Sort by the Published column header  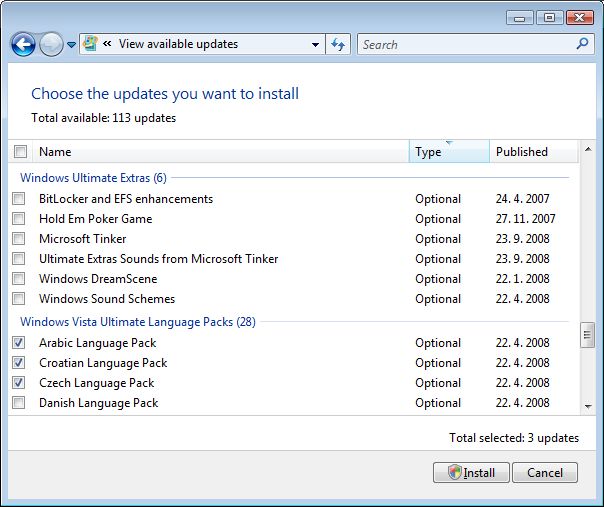pyautogui.click(x=534, y=151)
